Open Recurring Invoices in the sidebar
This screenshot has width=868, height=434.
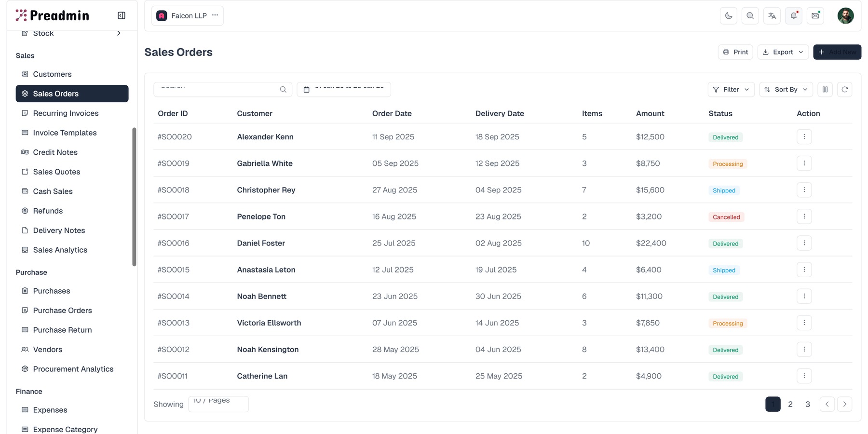click(72, 113)
